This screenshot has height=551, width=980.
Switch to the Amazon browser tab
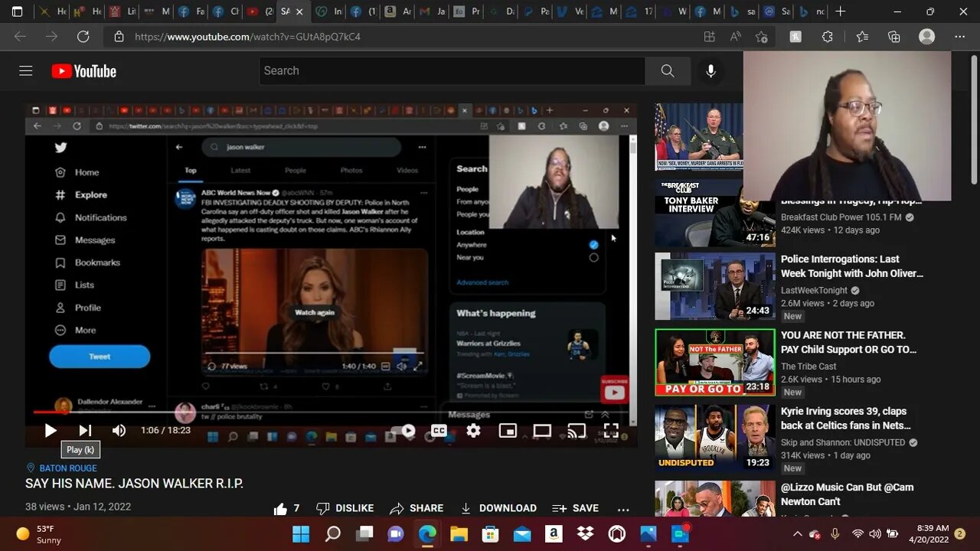(397, 11)
